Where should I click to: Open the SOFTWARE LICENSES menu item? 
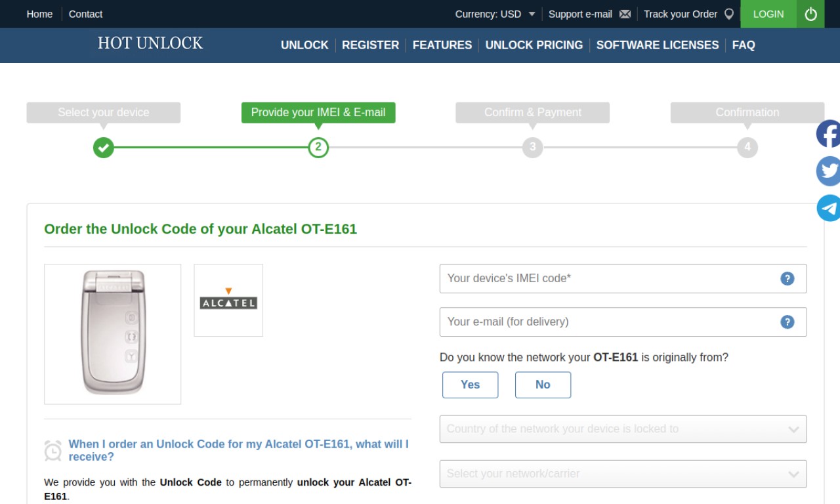coord(658,45)
